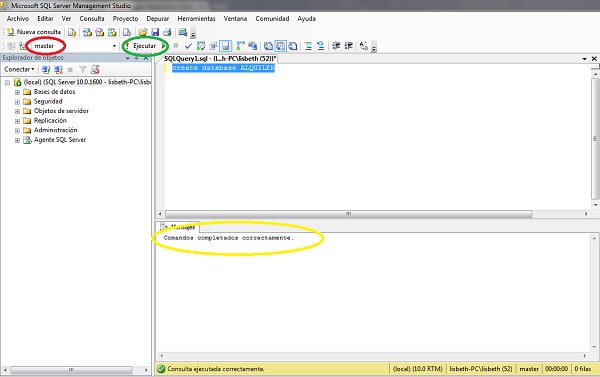Open the SQL editor toolbar options arrow
The width and height of the screenshot is (600, 377).
click(374, 47)
